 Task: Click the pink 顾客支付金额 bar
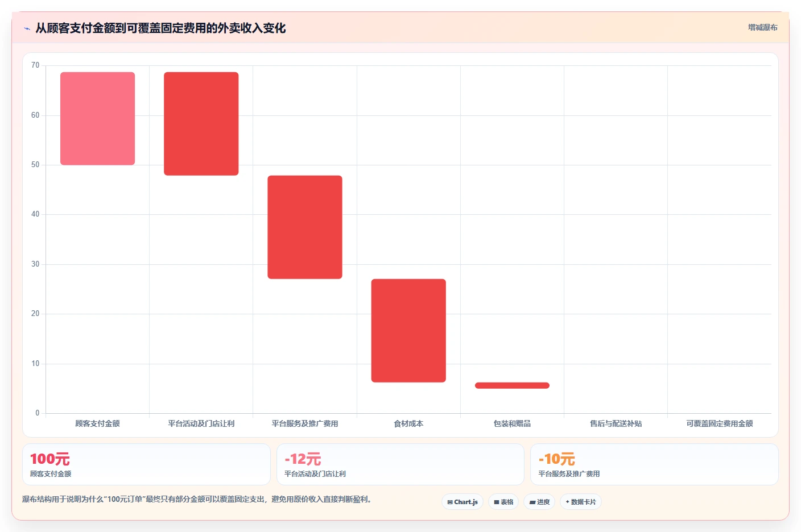tap(98, 119)
